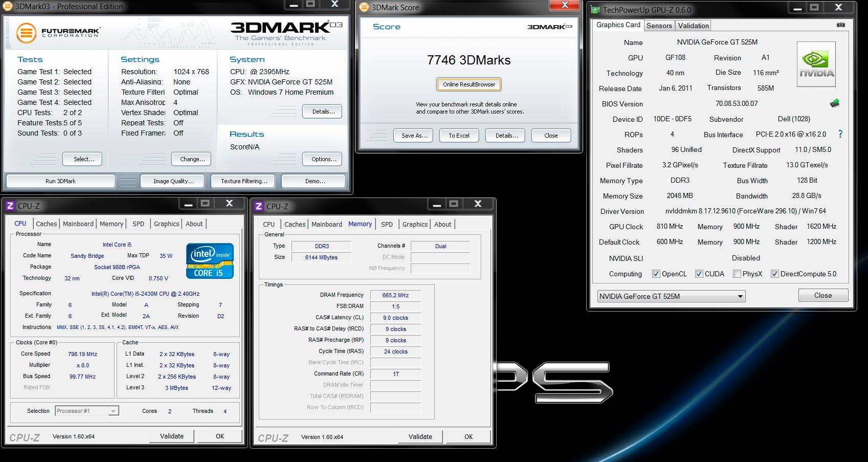Click the memory Size field 6144 MBytes

click(x=321, y=257)
